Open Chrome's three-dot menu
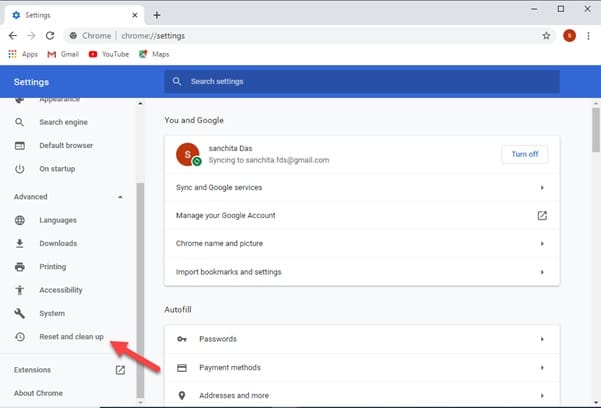 tap(588, 36)
